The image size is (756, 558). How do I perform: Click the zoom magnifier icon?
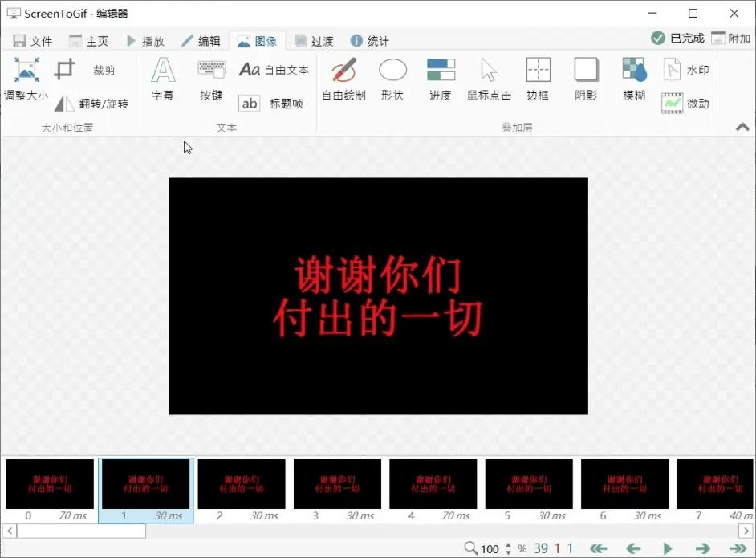point(470,548)
